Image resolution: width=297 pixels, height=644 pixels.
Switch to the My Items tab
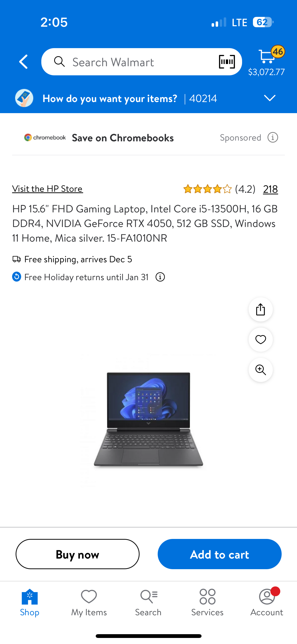tap(89, 603)
